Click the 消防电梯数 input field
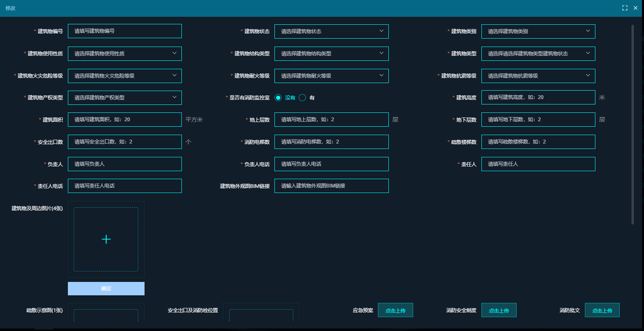The width and height of the screenshot is (644, 331). pyautogui.click(x=331, y=142)
